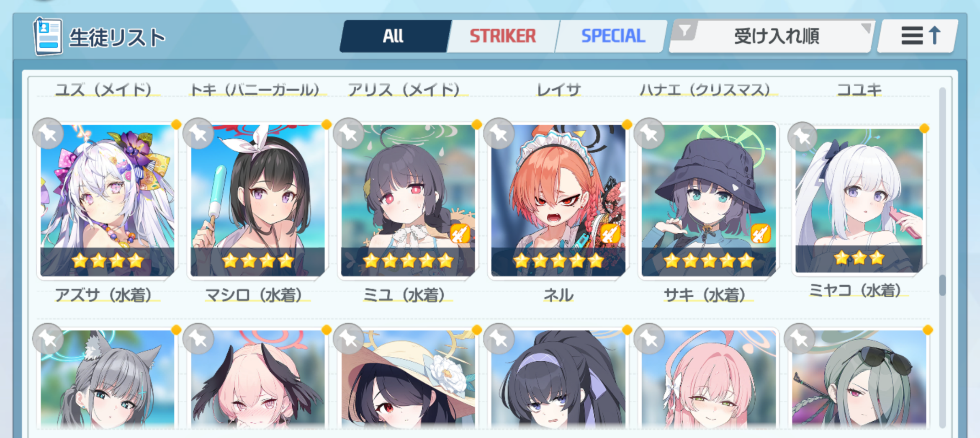Click the student list scrollbar handle

(x=942, y=285)
